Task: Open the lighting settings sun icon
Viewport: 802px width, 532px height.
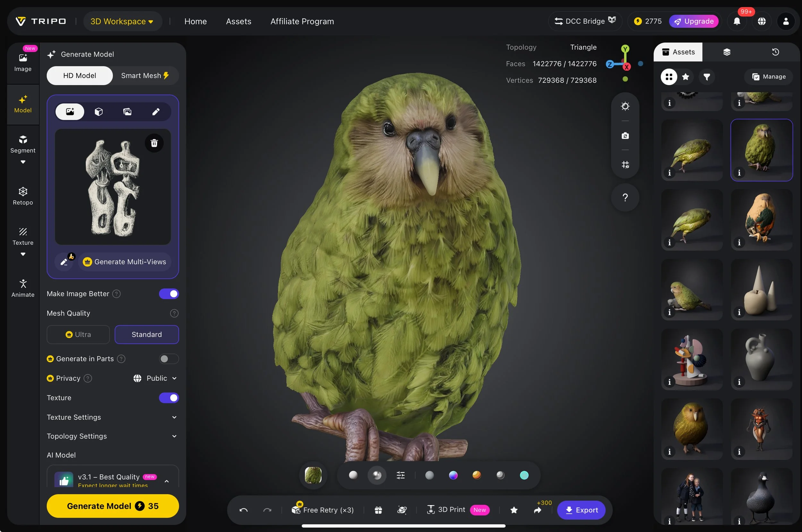Action: tap(625, 106)
